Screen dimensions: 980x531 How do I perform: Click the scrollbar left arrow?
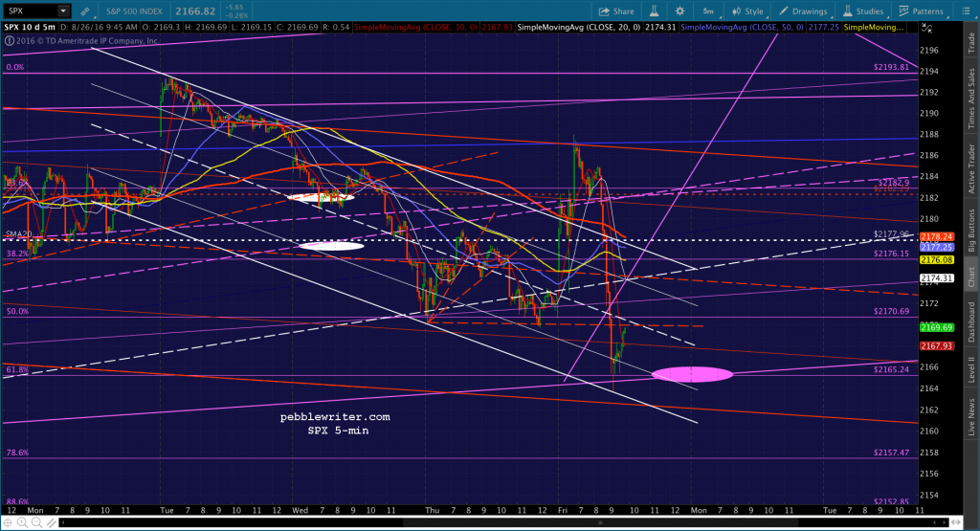(65, 522)
